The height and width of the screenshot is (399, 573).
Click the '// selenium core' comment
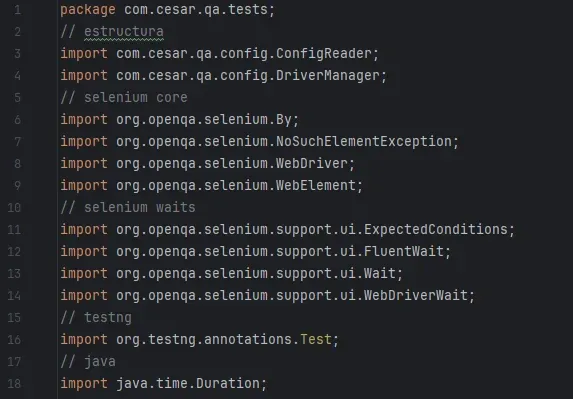tap(124, 98)
